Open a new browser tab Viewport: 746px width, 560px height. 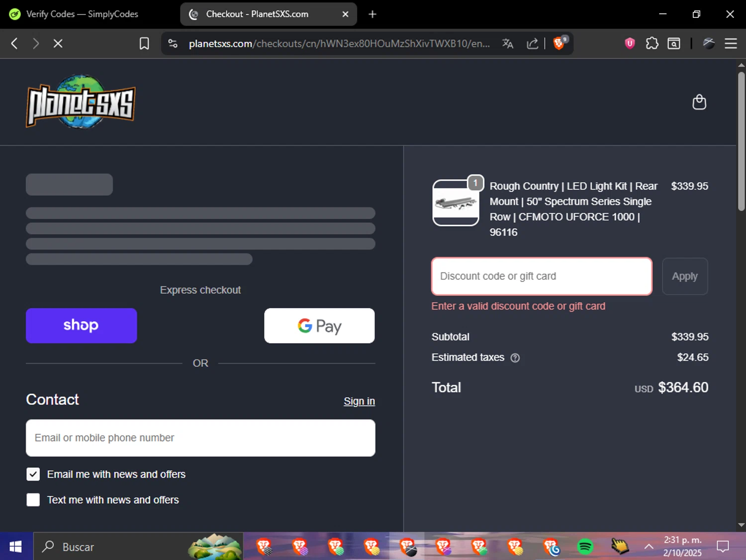coord(373,14)
